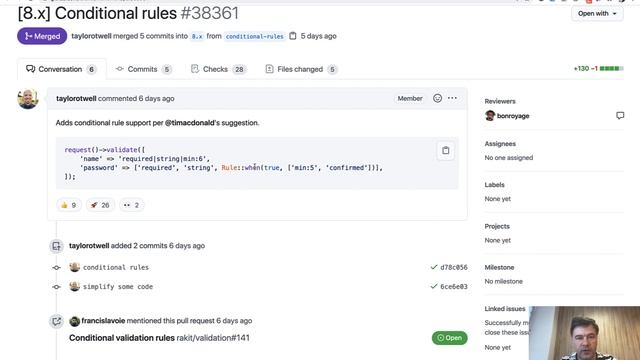The image size is (640, 360).
Task: Click the 8.x base branch link
Action: point(197,36)
